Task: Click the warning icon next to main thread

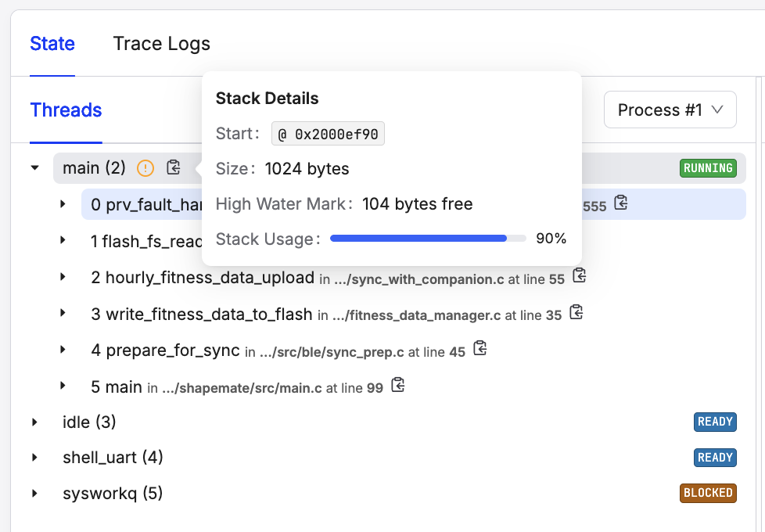Action: click(x=145, y=167)
